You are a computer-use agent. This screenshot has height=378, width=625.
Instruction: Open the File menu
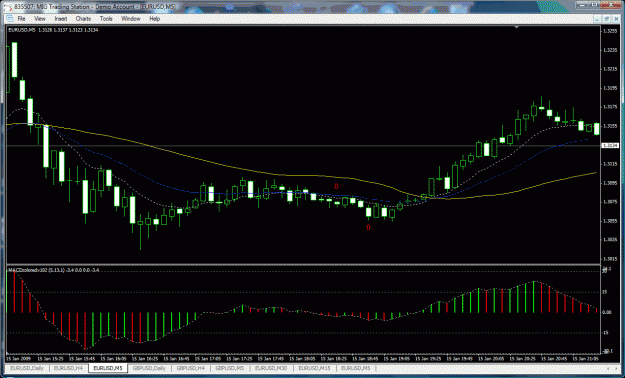21,19
